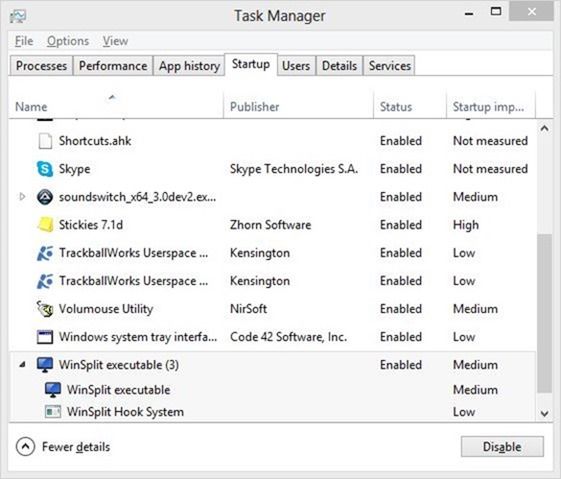Switch to the Performance tab
561x479 pixels.
(x=113, y=66)
